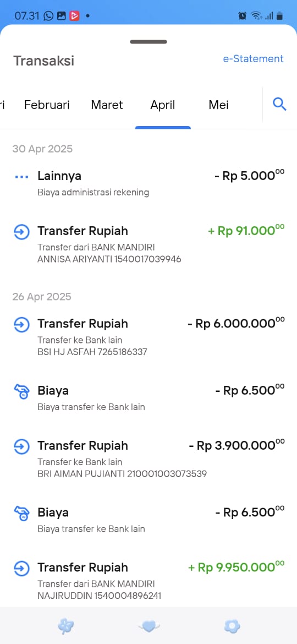Image resolution: width=297 pixels, height=644 pixels.
Task: Tap transfer icon beside BRI AIMAN PUJIANTI
Action: [21, 446]
